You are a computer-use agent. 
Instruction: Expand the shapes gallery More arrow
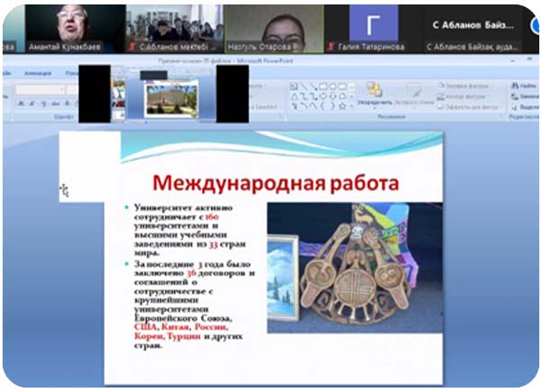coord(352,106)
